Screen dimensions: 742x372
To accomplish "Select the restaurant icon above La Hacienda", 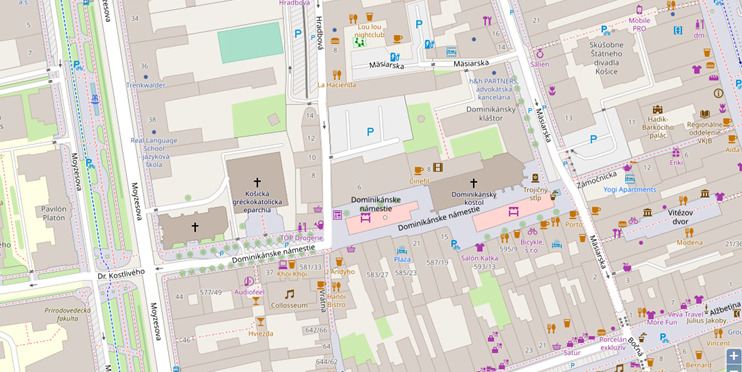I will [x=336, y=74].
